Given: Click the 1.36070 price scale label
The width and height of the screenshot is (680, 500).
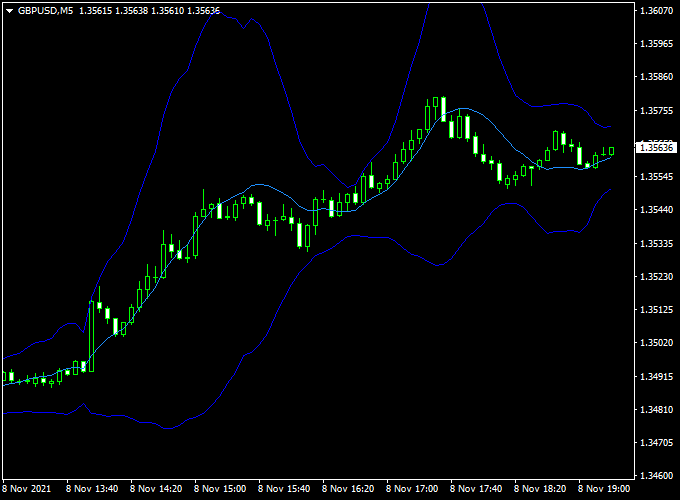Looking at the screenshot, I should click(x=656, y=11).
